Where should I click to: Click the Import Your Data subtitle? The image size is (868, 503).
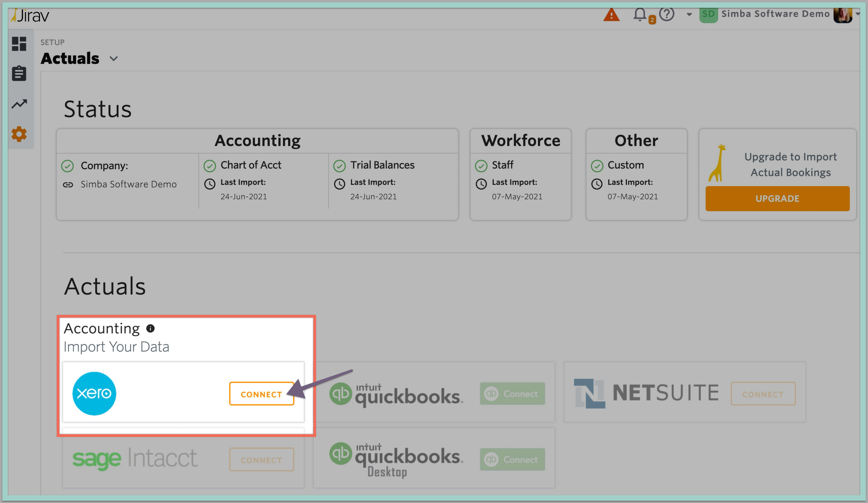[116, 347]
